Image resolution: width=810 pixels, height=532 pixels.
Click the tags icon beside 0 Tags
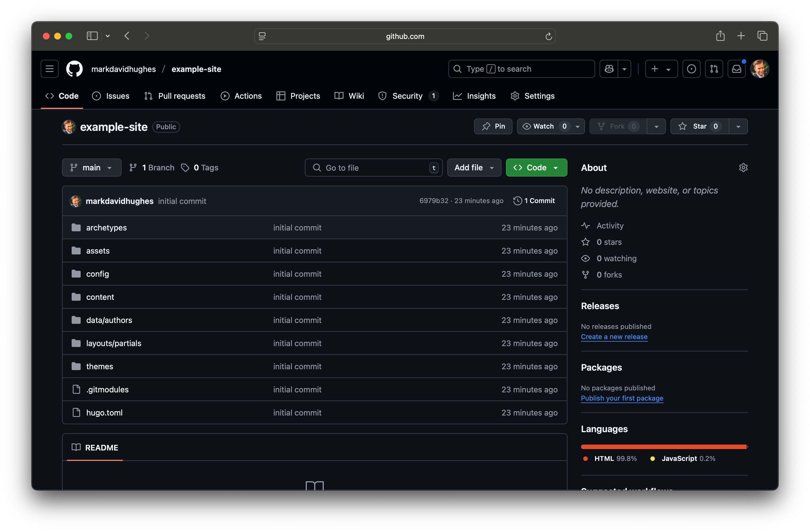click(185, 168)
